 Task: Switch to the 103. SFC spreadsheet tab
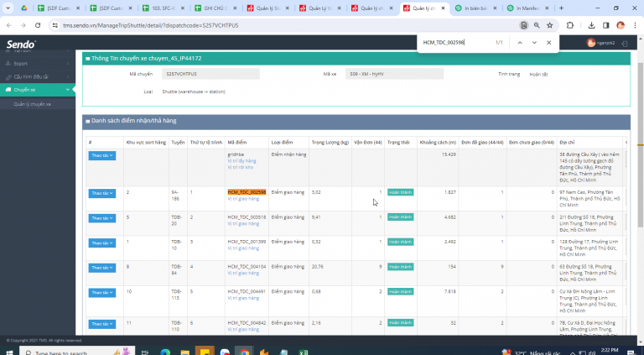point(163,8)
